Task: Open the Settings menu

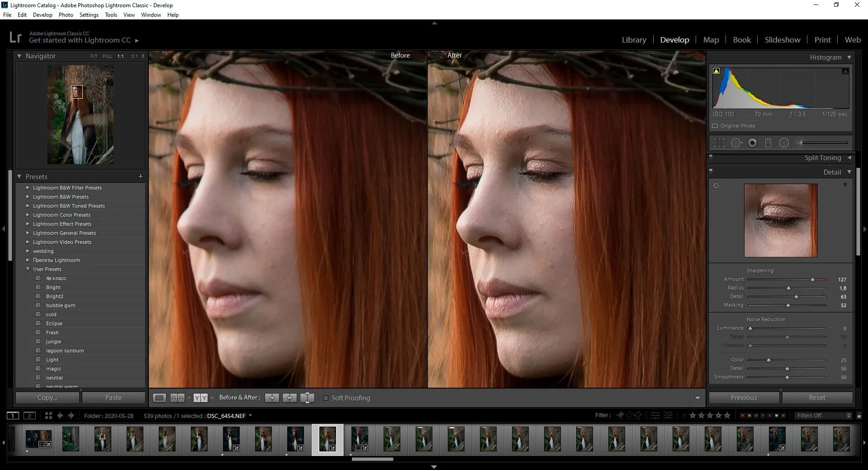Action: coord(89,15)
